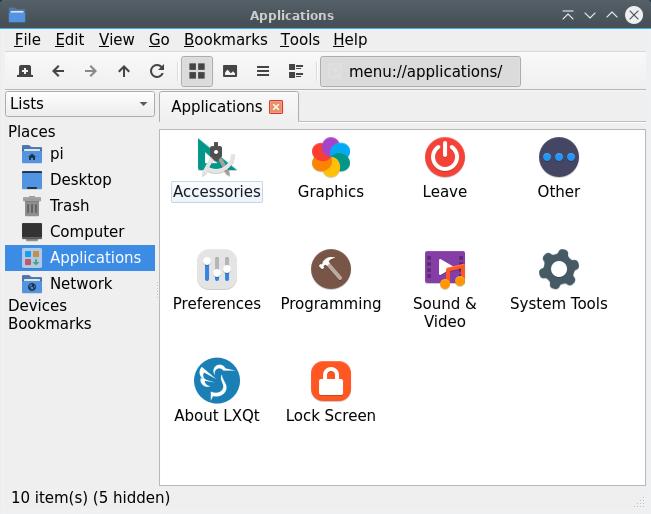Open the View menu
651x514 pixels.
coord(116,40)
